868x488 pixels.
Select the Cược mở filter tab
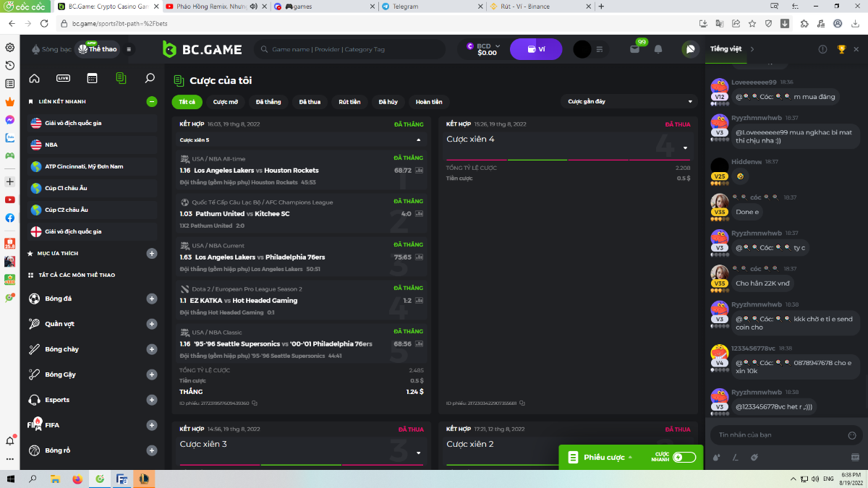226,102
